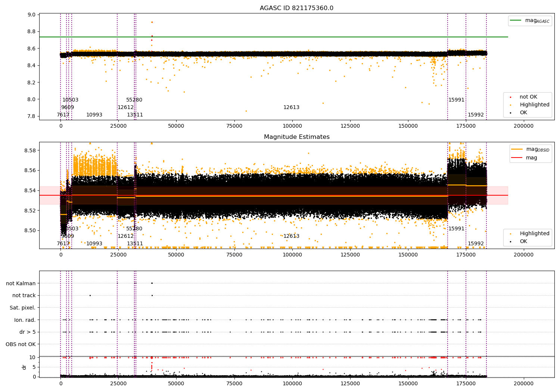
Task: Select the 8.50 y-axis tick label
Action: pos(30,230)
